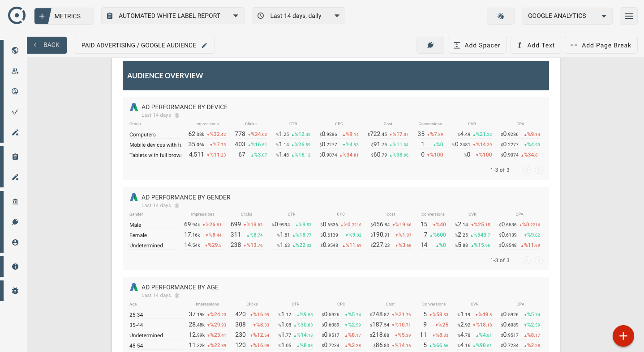Click the CTR header in Gender table

tap(292, 214)
